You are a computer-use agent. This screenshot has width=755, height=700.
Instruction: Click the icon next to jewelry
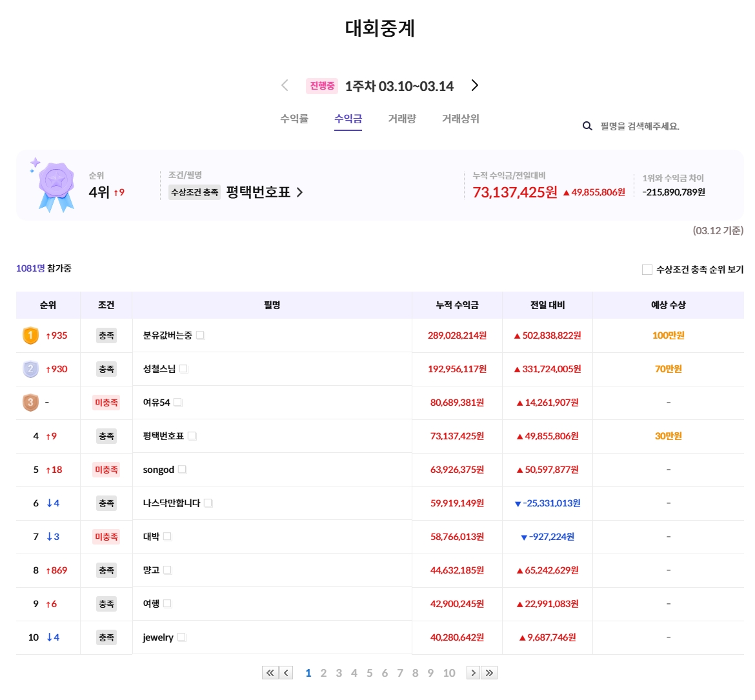pos(181,637)
